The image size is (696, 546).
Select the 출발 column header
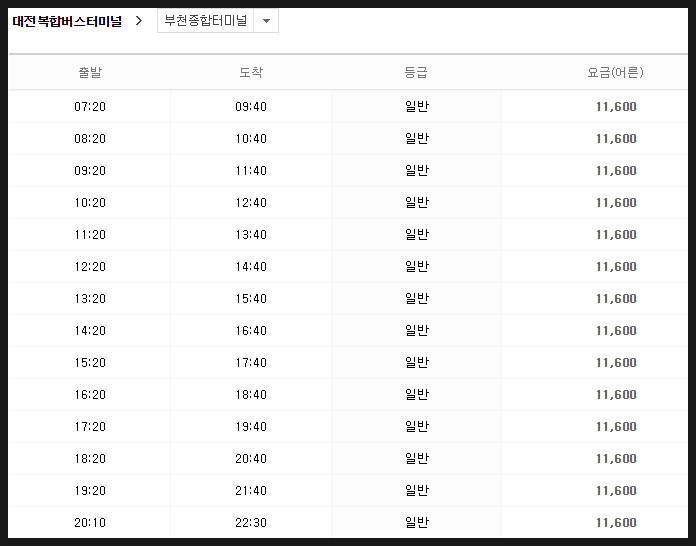click(x=90, y=72)
